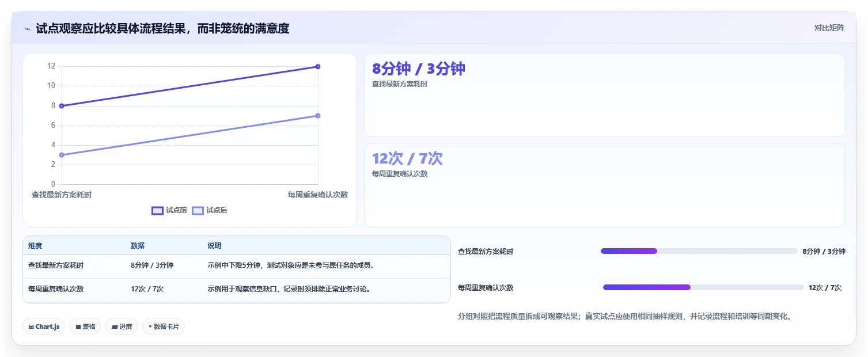The width and height of the screenshot is (868, 357).
Task: Click the 说明 table column header
Action: pyautogui.click(x=214, y=246)
